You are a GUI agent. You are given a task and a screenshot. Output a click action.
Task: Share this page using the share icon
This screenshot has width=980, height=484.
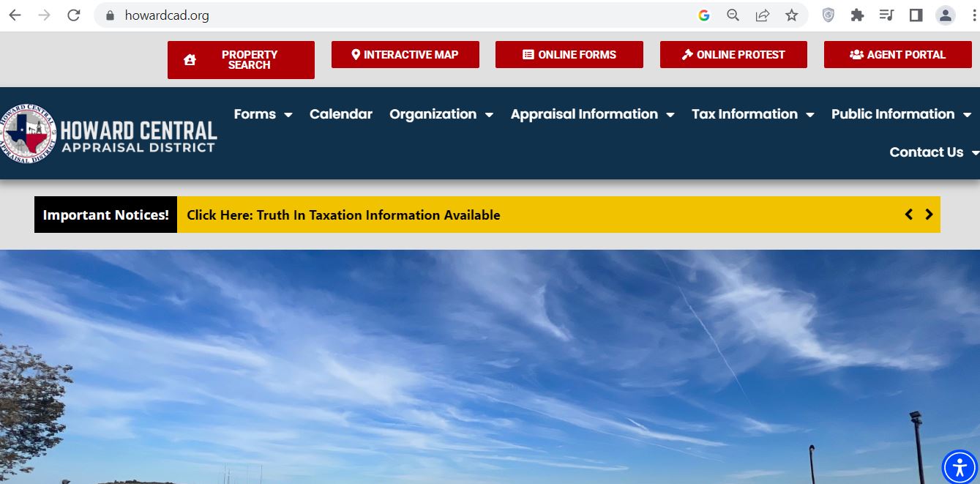(x=762, y=15)
